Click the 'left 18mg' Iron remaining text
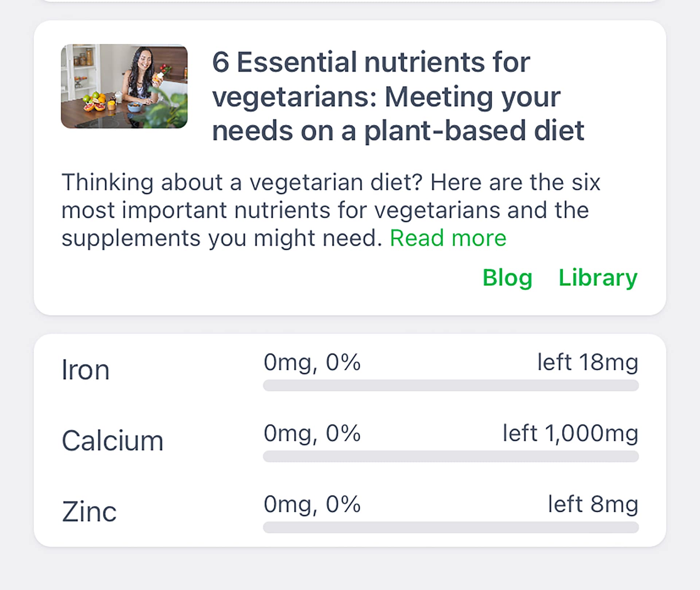The height and width of the screenshot is (590, 700). (x=588, y=362)
